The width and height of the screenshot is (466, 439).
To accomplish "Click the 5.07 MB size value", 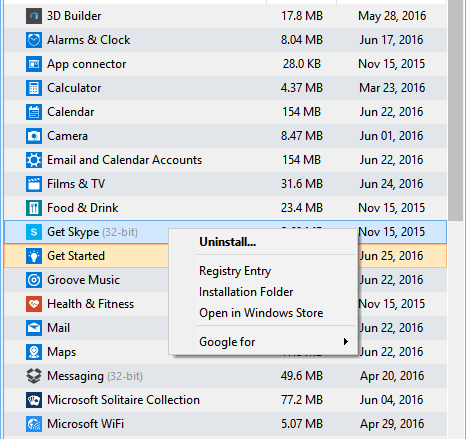I will [302, 424].
